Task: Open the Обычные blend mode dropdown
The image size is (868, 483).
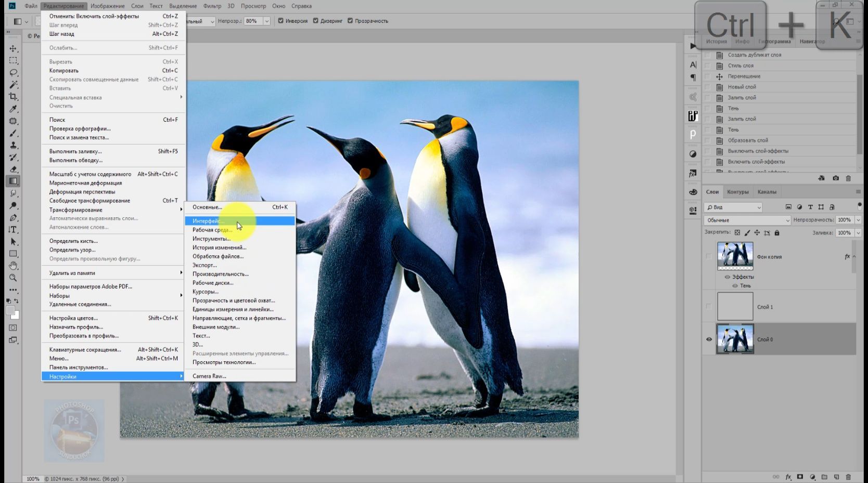Action: click(747, 220)
